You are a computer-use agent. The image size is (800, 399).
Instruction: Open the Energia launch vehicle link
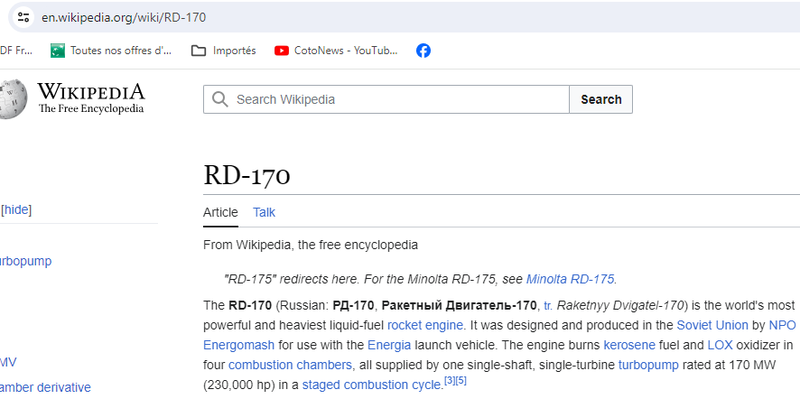point(389,345)
